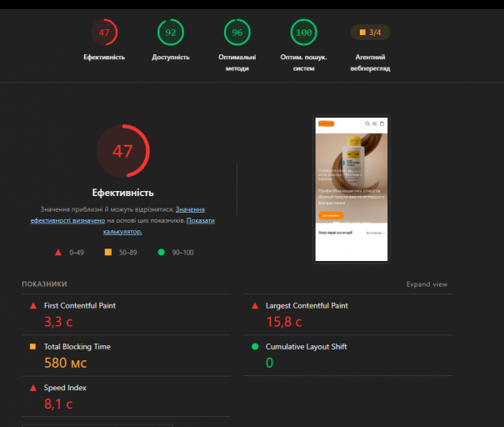The height and width of the screenshot is (427, 504).
Task: Click the mobile page screenshot thumbnail
Action: (x=352, y=189)
